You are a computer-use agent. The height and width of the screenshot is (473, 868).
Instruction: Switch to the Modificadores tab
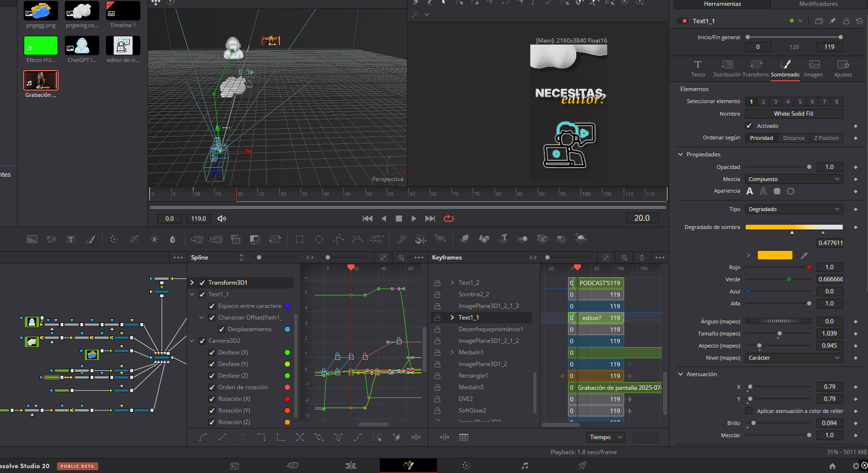[x=818, y=4]
